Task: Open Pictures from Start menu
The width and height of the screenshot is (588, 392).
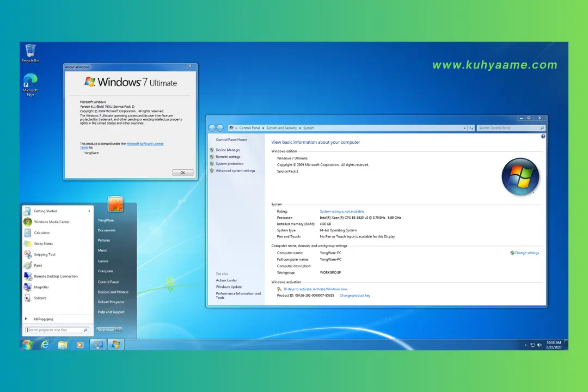Action: tap(104, 241)
